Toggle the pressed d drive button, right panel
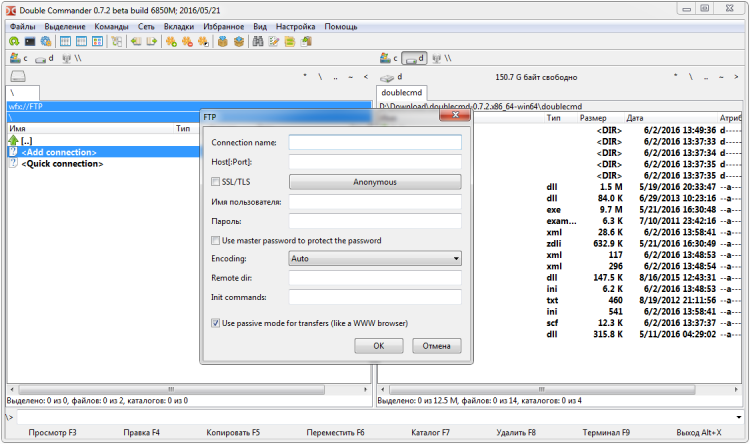This screenshot has height=444, width=750. pos(414,58)
